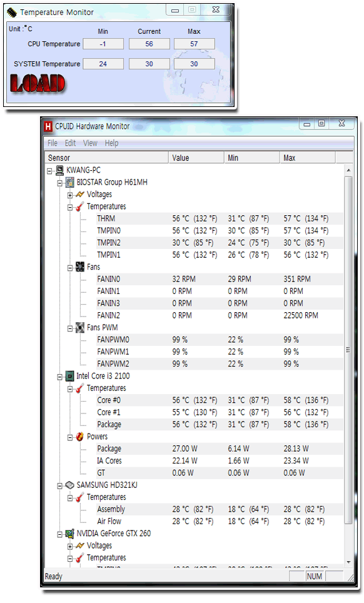This screenshot has height=603, width=364.
Task: Click the SYSTEM Temperature Current value field
Action: pos(149,64)
